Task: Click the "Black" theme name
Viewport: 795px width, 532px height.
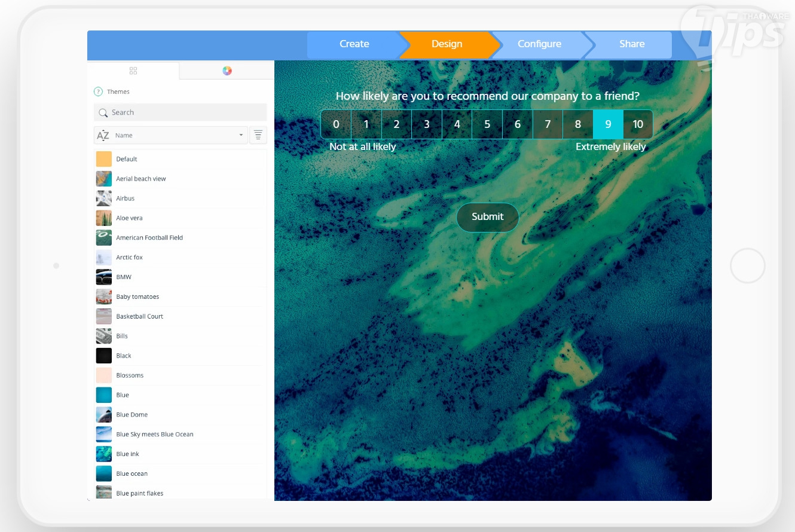Action: pyautogui.click(x=124, y=356)
